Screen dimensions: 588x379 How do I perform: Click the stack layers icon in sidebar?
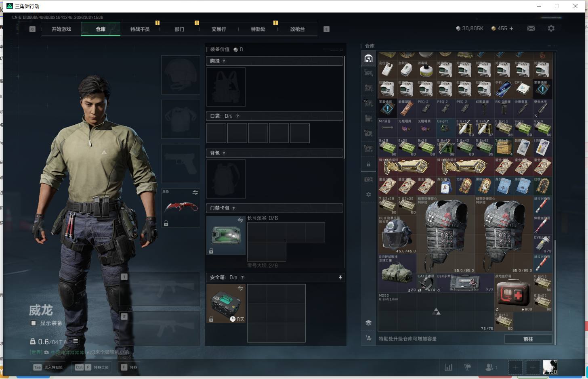click(368, 322)
